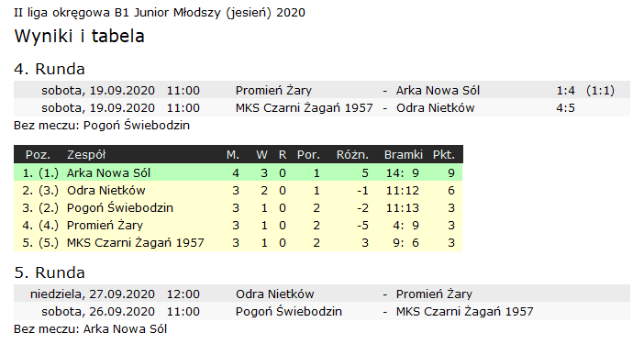Click the 4. Runda heading
The image size is (644, 344).
pos(50,69)
